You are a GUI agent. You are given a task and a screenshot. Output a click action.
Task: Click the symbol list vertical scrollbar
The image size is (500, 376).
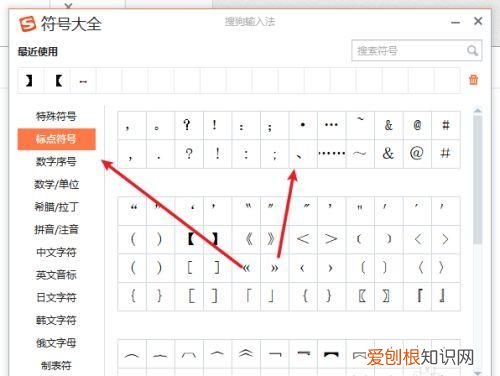(x=477, y=180)
